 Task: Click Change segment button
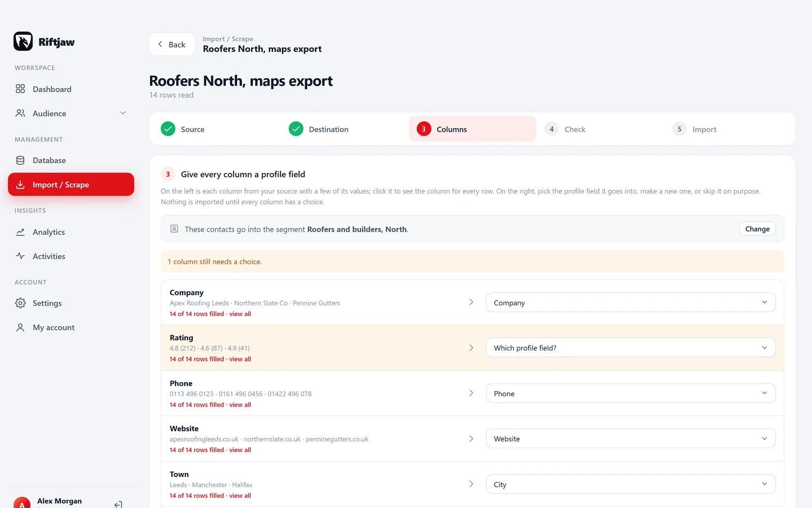coord(757,229)
